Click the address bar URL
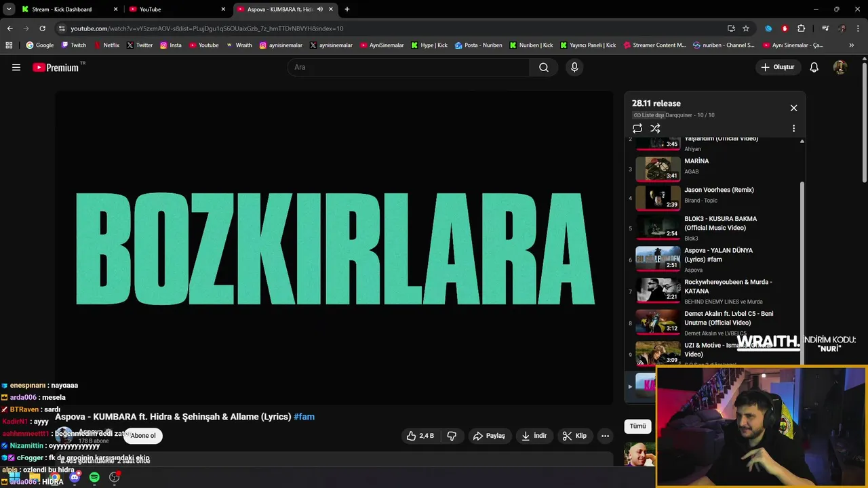 click(x=207, y=28)
